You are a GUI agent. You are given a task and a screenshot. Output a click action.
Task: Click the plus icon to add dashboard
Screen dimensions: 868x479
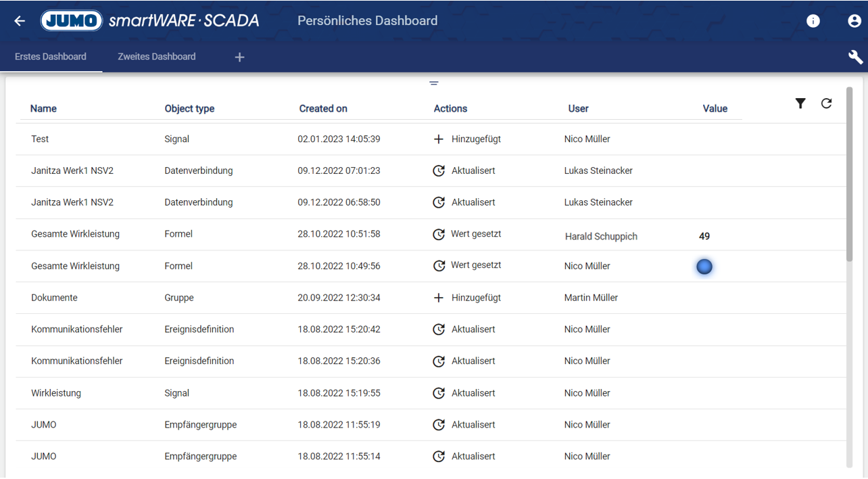[x=239, y=58]
